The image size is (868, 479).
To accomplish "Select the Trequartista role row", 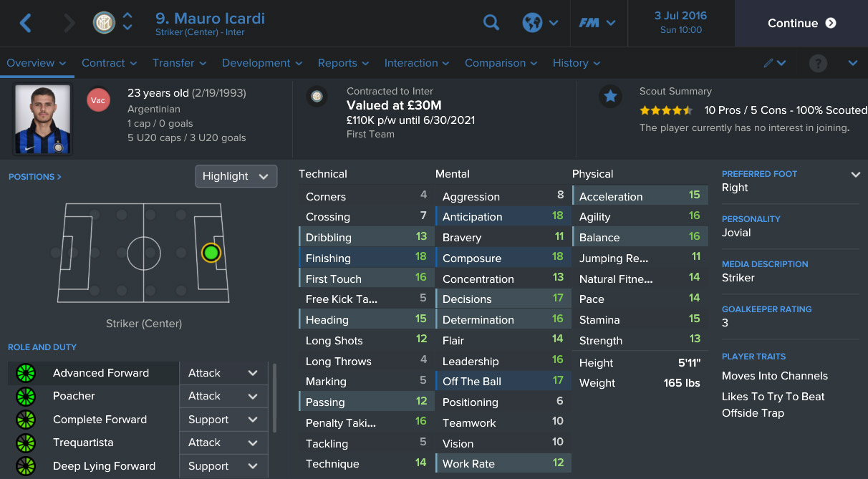I will click(x=83, y=442).
